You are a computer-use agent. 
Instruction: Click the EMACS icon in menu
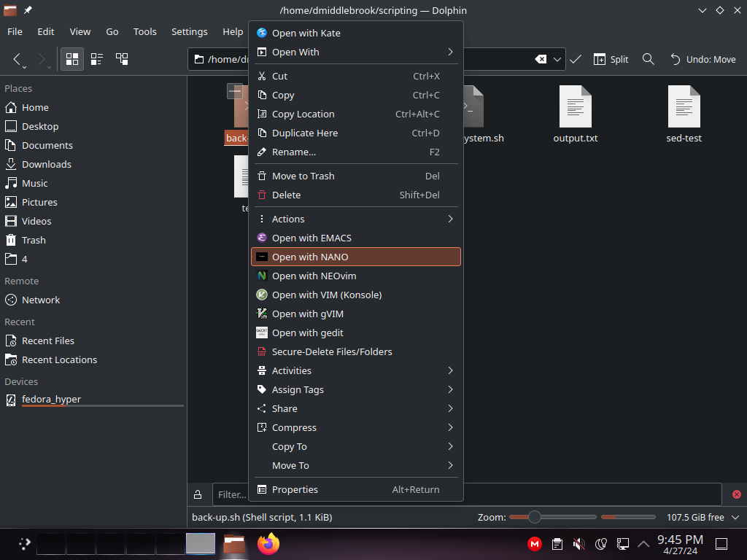click(x=262, y=238)
